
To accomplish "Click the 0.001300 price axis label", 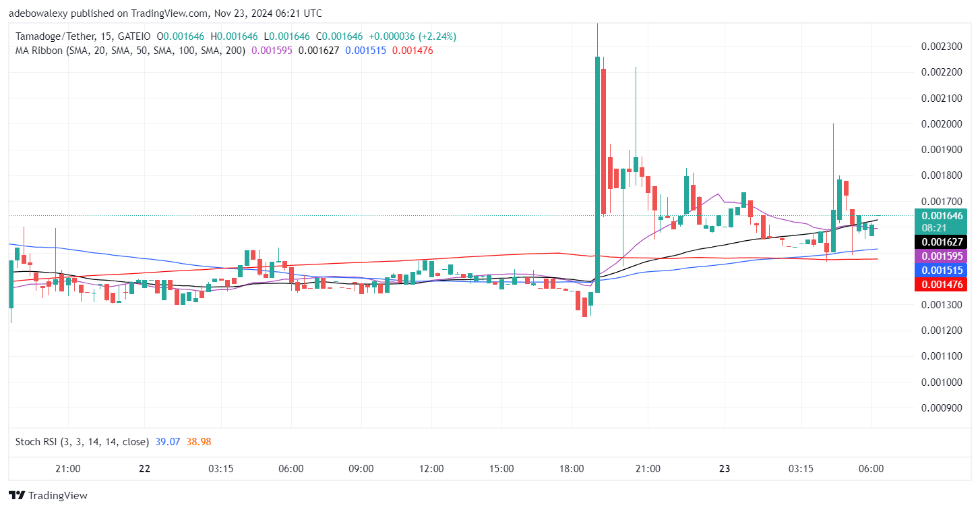I will (x=940, y=305).
